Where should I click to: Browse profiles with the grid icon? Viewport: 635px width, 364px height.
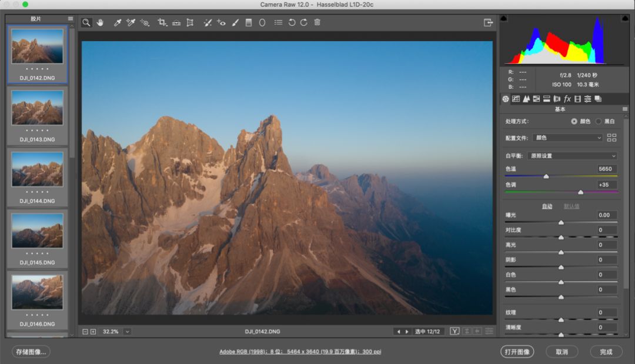[x=611, y=138]
